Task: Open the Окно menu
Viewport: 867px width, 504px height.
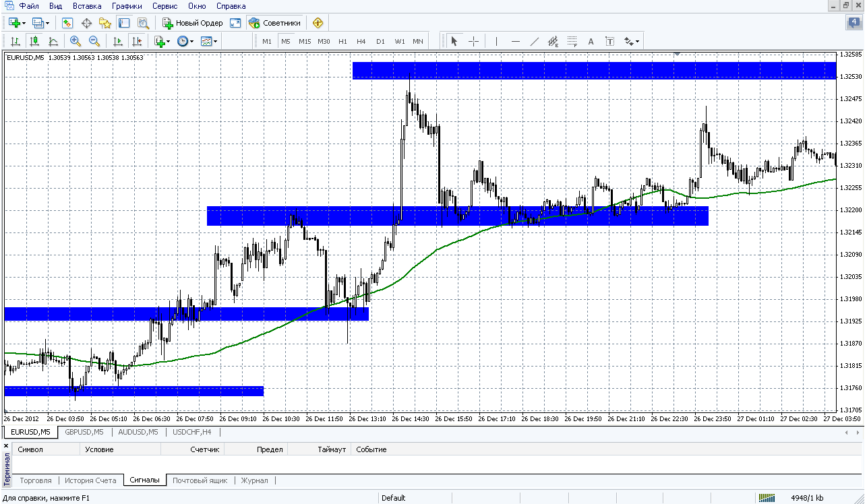Action: (198, 5)
